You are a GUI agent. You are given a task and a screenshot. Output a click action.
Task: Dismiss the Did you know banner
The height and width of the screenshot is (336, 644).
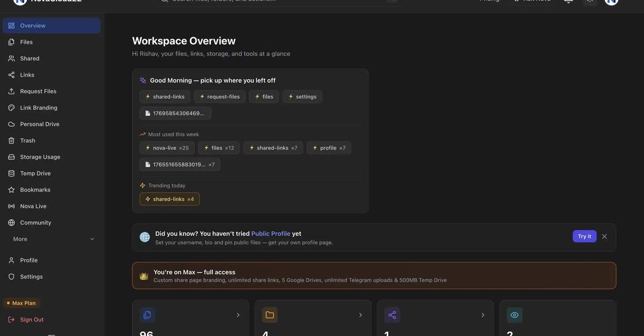(604, 236)
